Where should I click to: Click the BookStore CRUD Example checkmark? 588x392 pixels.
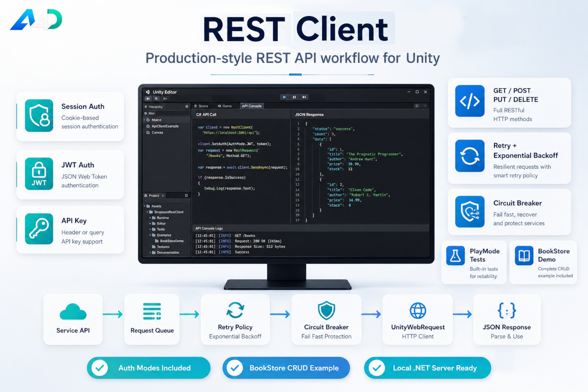coord(235,368)
